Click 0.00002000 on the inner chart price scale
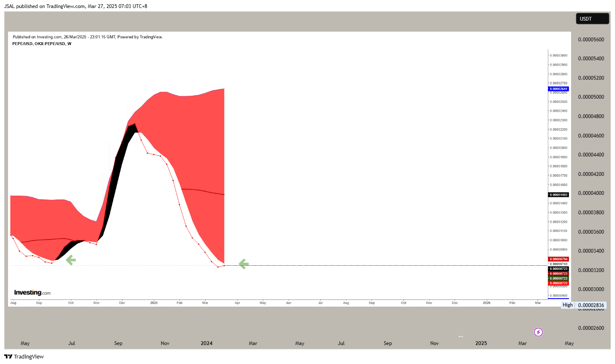Viewport: 615px width, 364px height. point(559,148)
